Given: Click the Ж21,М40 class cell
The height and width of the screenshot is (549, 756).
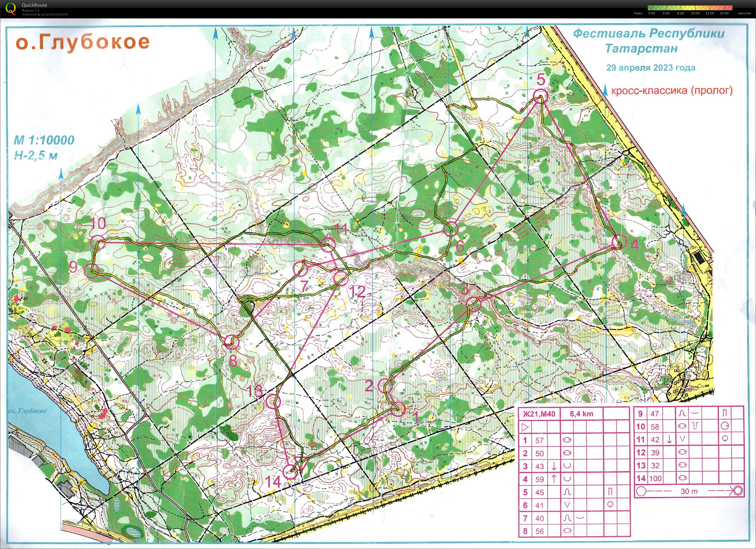Looking at the screenshot, I should tap(539, 414).
